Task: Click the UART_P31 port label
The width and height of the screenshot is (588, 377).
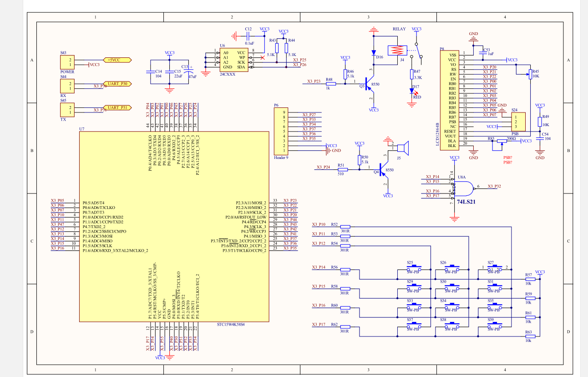Action: pyautogui.click(x=118, y=107)
